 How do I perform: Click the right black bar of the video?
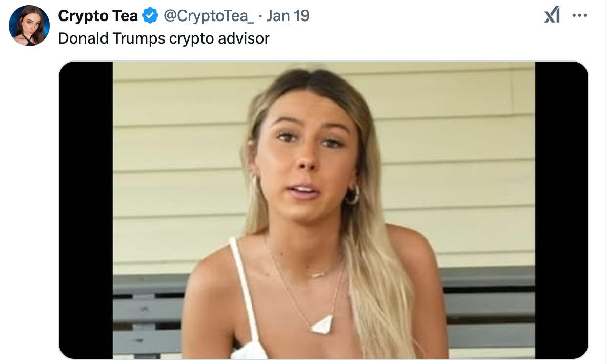pyautogui.click(x=561, y=210)
